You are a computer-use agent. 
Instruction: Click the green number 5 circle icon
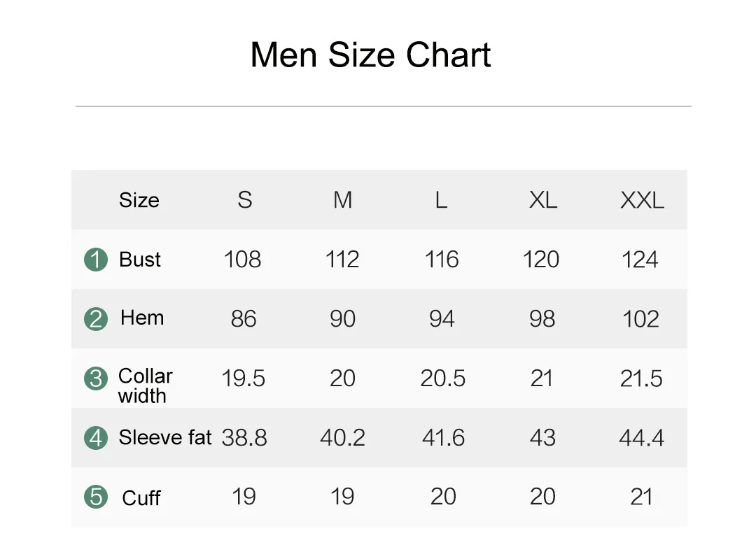(96, 497)
